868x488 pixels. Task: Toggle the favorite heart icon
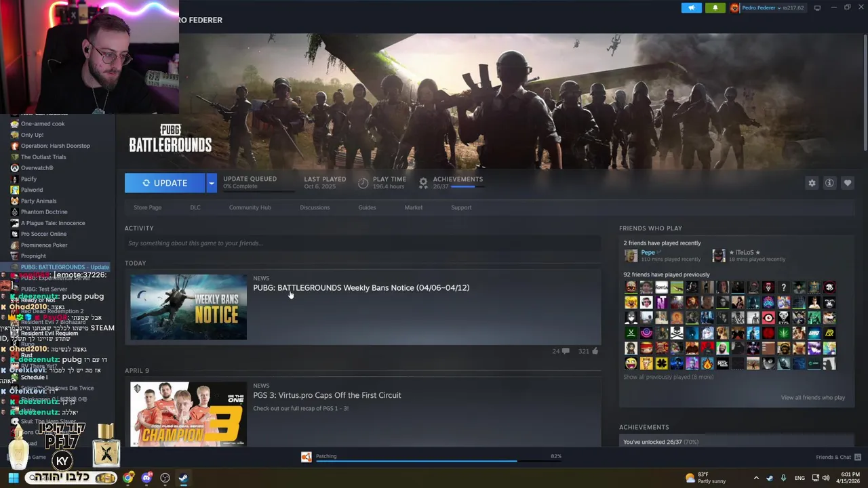[847, 183]
